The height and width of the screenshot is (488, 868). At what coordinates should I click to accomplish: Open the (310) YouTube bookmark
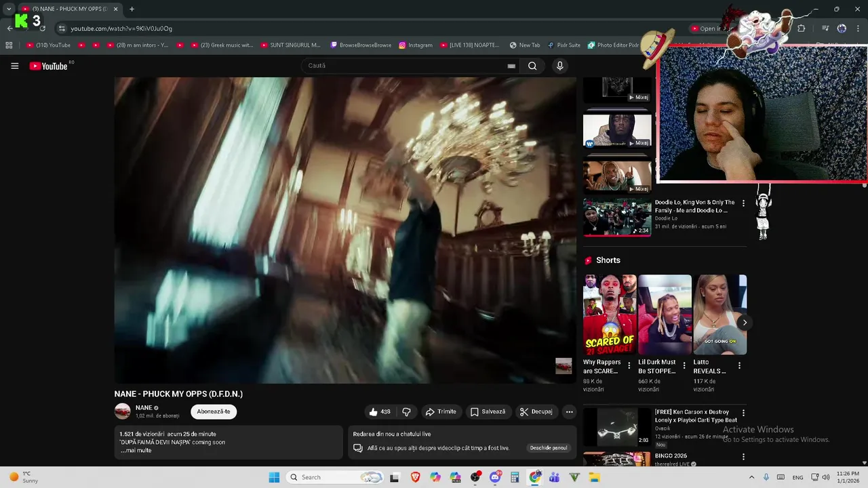click(48, 45)
